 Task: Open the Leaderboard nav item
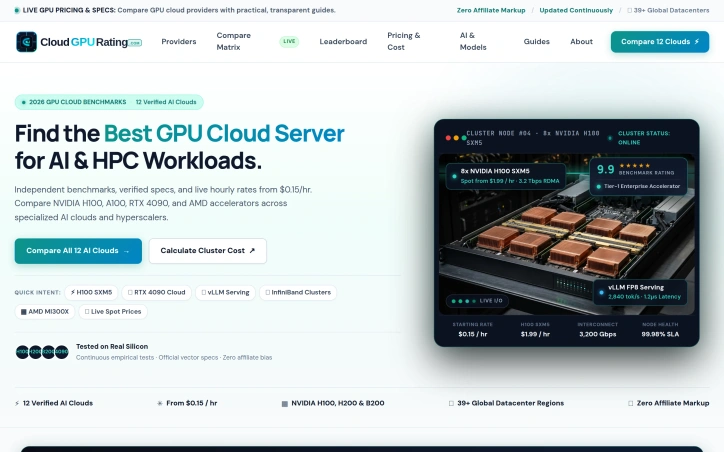click(x=343, y=42)
